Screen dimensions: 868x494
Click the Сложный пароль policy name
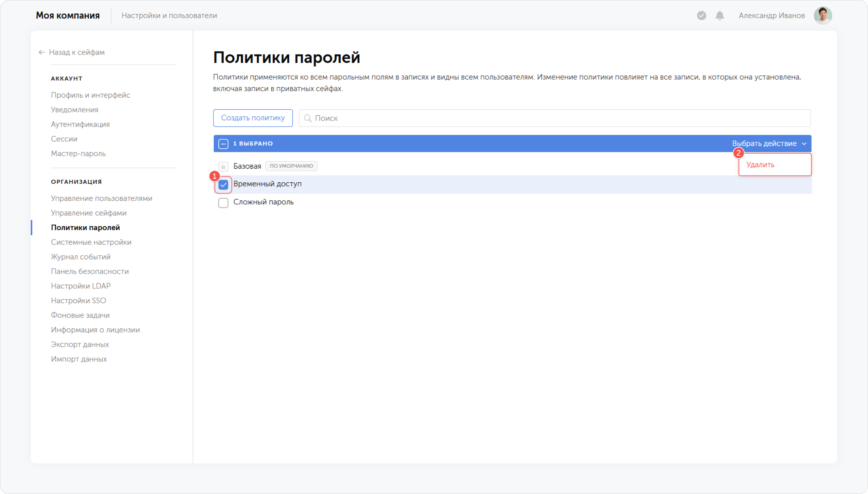[264, 202]
